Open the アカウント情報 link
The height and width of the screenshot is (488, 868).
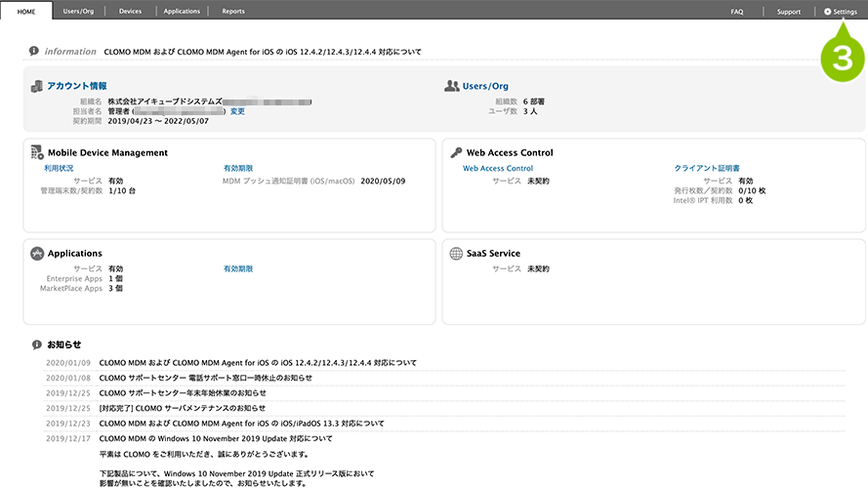point(77,86)
